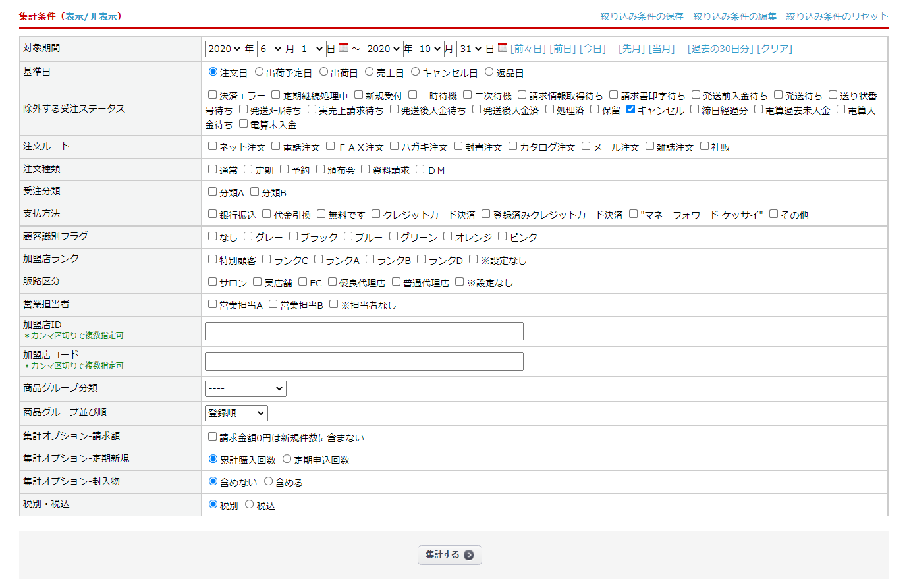The width and height of the screenshot is (909, 588).
Task: Select the 出荷日 radio button
Action: tap(323, 72)
